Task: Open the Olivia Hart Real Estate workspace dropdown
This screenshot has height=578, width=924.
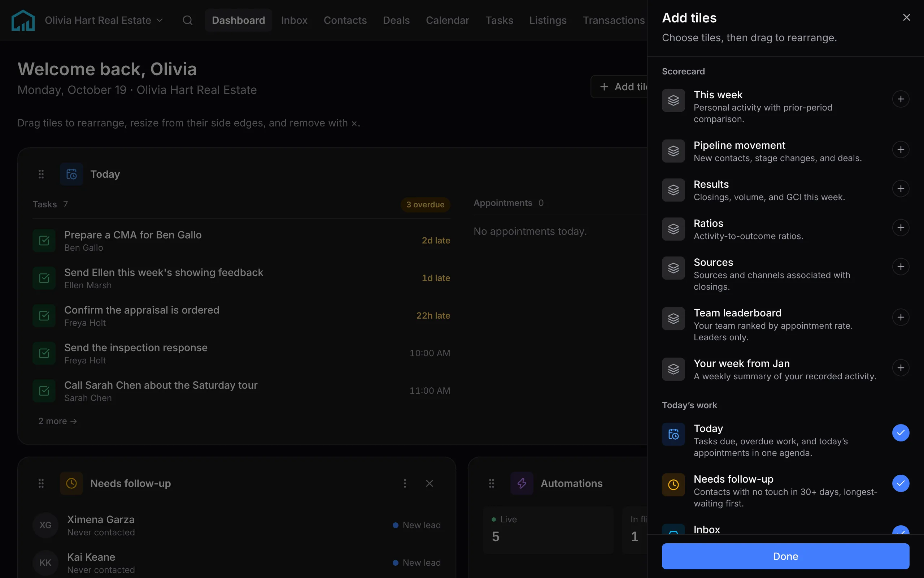Action: point(104,20)
